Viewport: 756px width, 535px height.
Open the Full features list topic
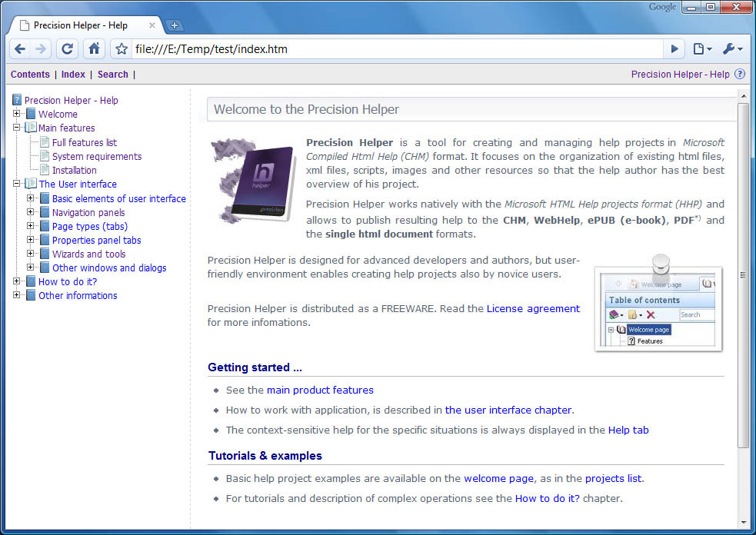coord(85,143)
